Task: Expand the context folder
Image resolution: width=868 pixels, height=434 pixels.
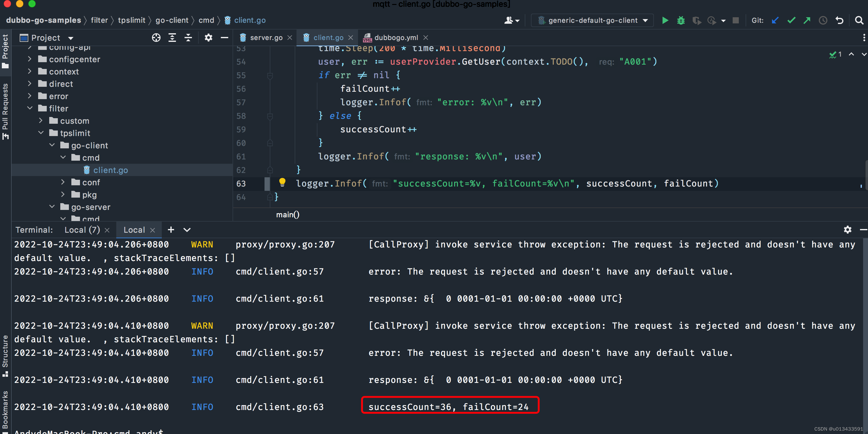Action: [30, 71]
